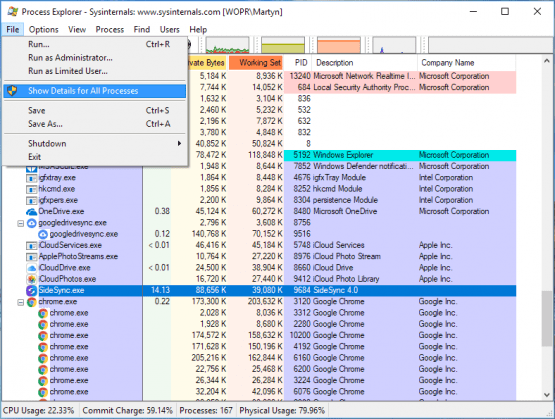Select the Windows Explorer process row
This screenshot has height=419, width=555.
click(x=400, y=155)
